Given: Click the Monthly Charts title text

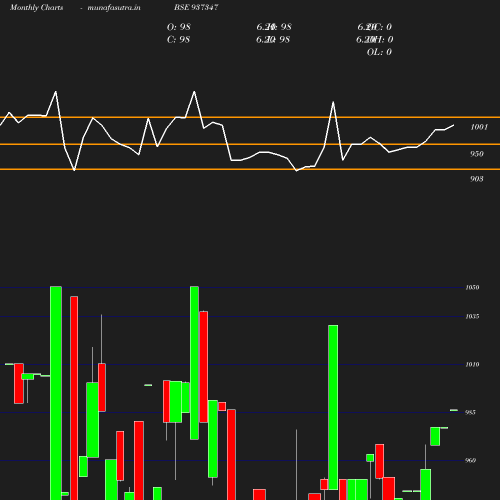Looking at the screenshot, I should 37,8.
